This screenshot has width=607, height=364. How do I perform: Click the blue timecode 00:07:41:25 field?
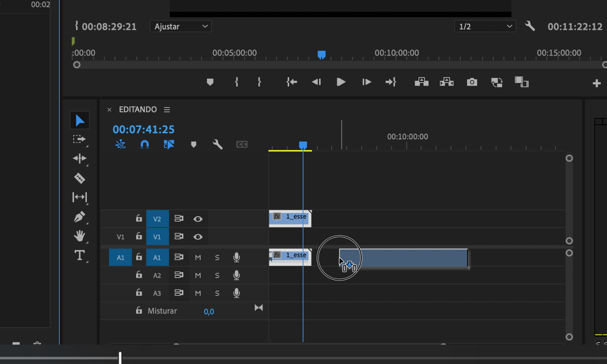point(143,129)
